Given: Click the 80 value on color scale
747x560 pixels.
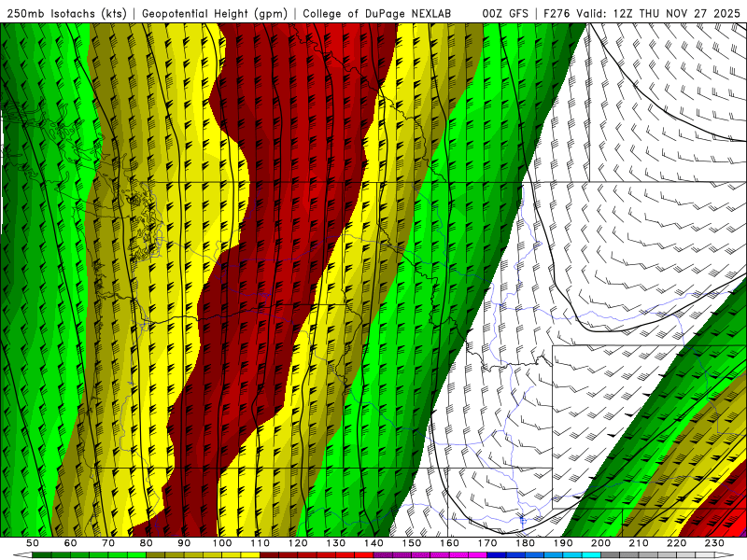Looking at the screenshot, I should click(x=147, y=543).
